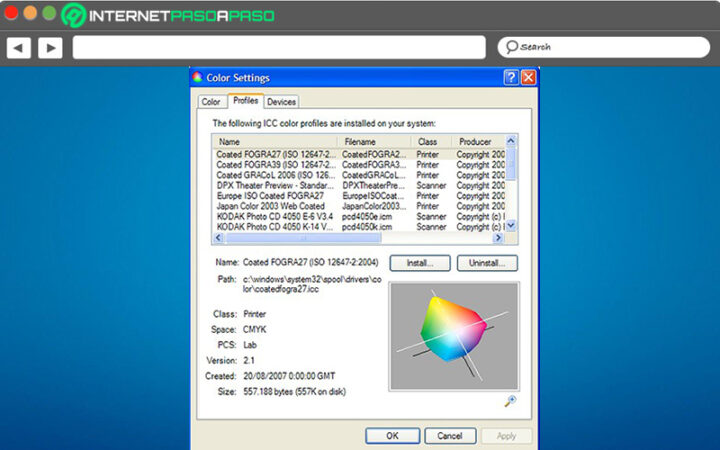
Task: Click the InternetPasoAPaso logo
Action: [x=167, y=15]
